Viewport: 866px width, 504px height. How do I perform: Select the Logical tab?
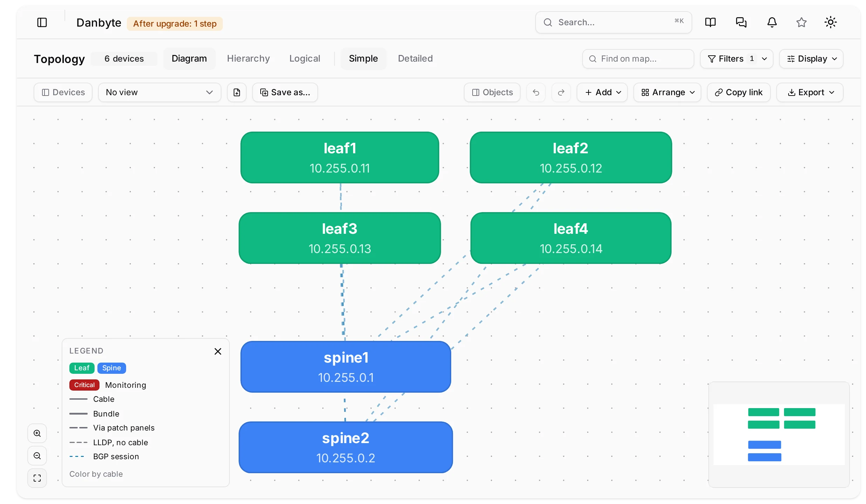[305, 58]
